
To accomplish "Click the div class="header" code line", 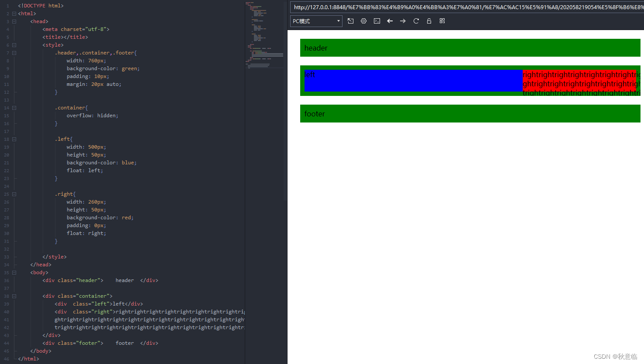I will click(100, 280).
